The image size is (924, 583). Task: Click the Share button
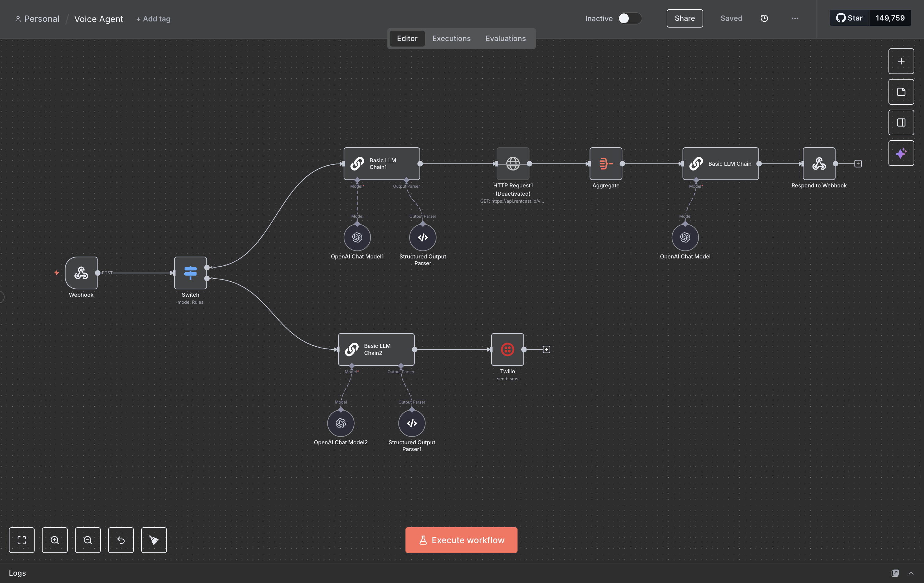click(685, 18)
